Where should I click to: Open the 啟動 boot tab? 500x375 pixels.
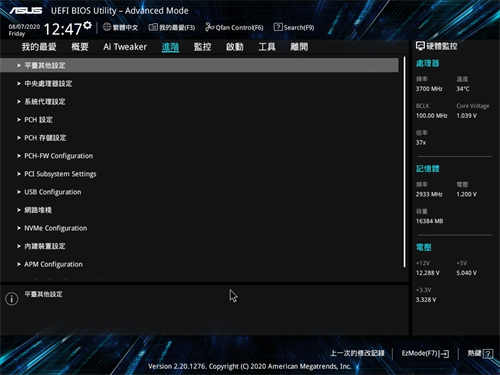click(235, 47)
